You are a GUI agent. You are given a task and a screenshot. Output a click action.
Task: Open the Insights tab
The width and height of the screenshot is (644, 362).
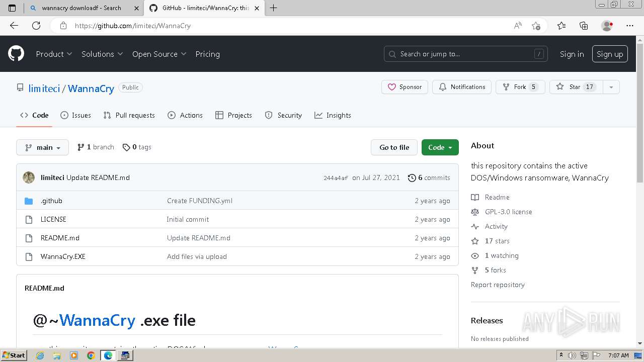[x=333, y=115]
